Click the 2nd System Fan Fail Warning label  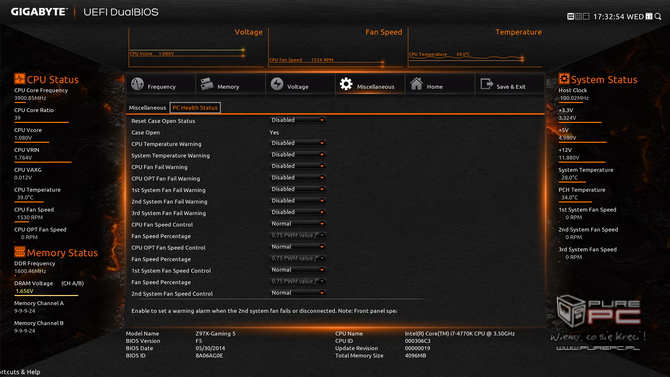pos(169,202)
